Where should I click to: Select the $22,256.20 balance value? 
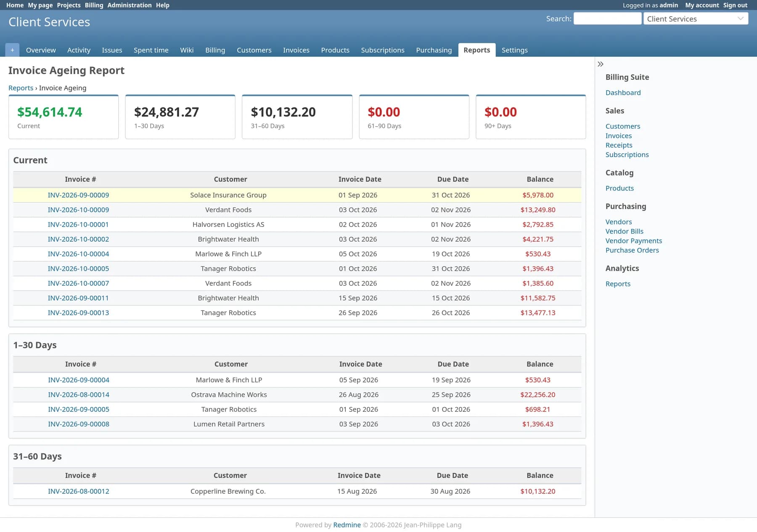(537, 395)
